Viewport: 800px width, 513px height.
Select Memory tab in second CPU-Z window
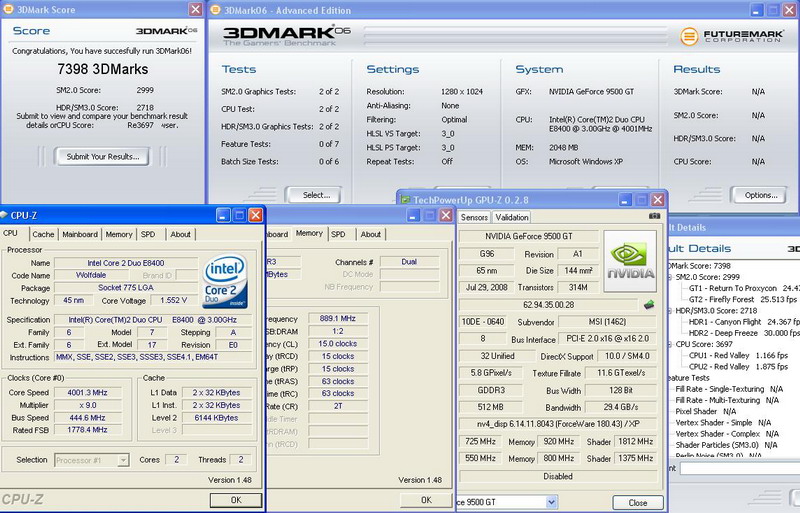[309, 233]
